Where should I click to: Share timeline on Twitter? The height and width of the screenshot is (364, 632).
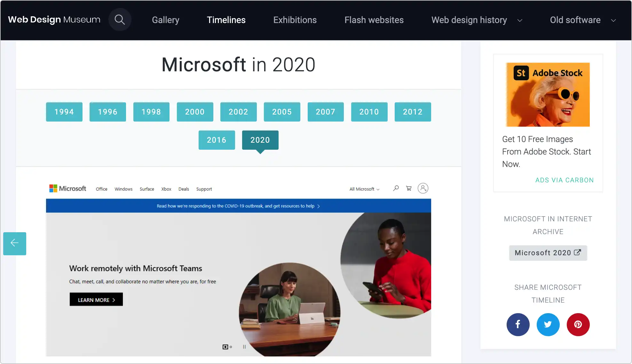548,324
